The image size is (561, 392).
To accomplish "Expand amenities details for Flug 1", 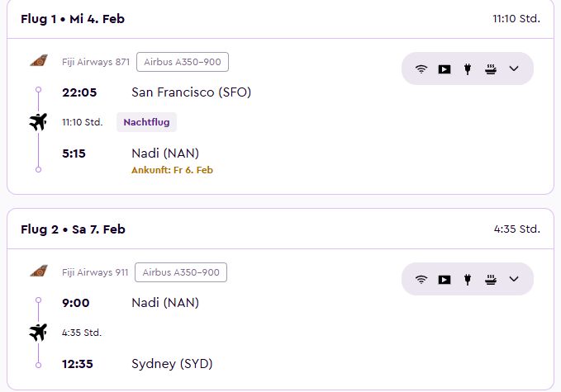I will [x=514, y=68].
